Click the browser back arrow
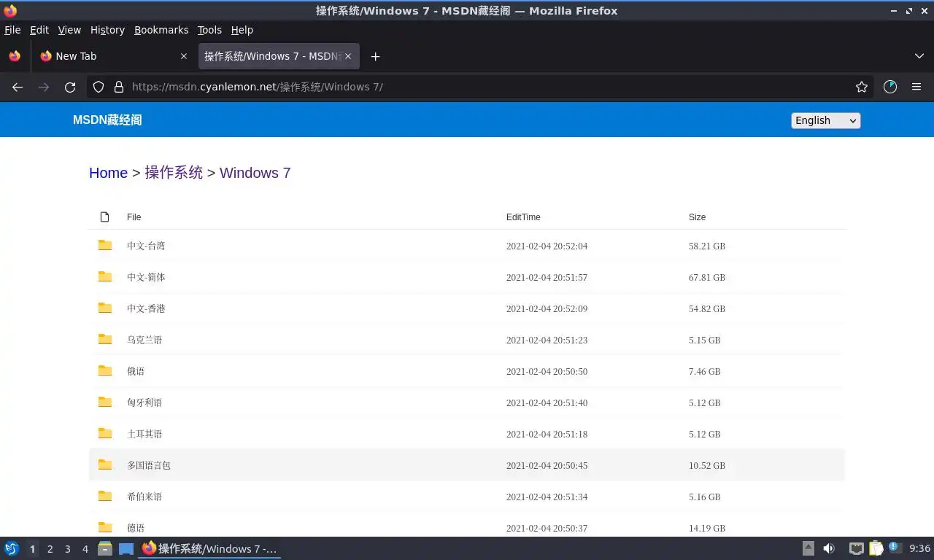Screen dimensions: 934x560 [18, 87]
